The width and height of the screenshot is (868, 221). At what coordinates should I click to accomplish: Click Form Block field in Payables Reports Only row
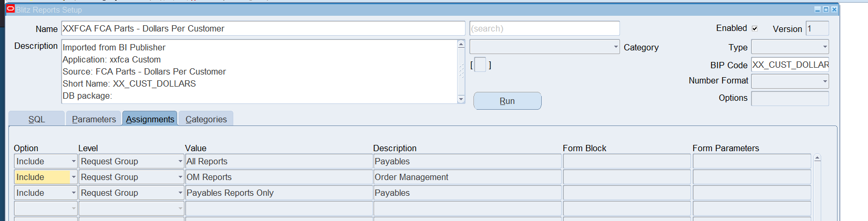pyautogui.click(x=627, y=193)
